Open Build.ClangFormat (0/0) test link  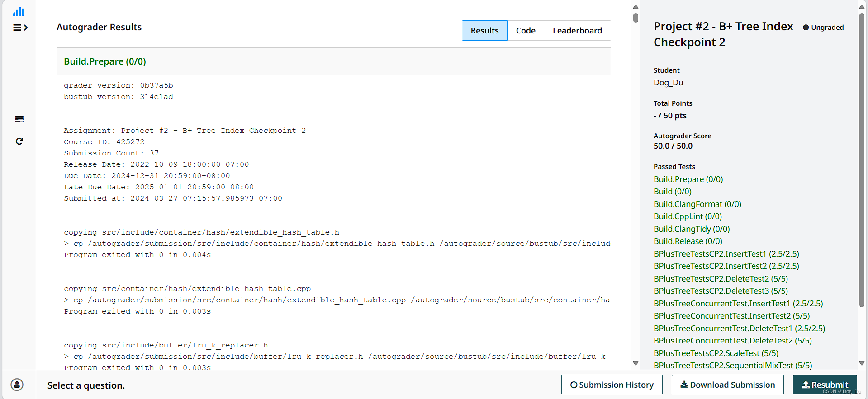pos(697,204)
